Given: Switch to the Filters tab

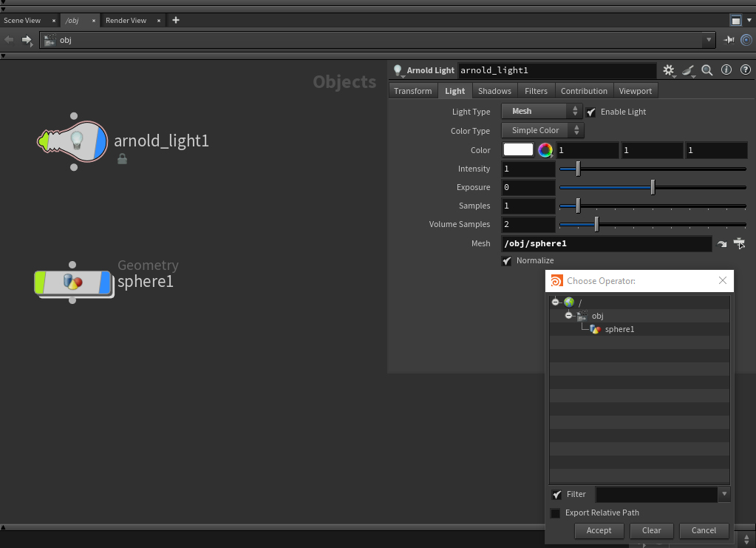Looking at the screenshot, I should (536, 91).
